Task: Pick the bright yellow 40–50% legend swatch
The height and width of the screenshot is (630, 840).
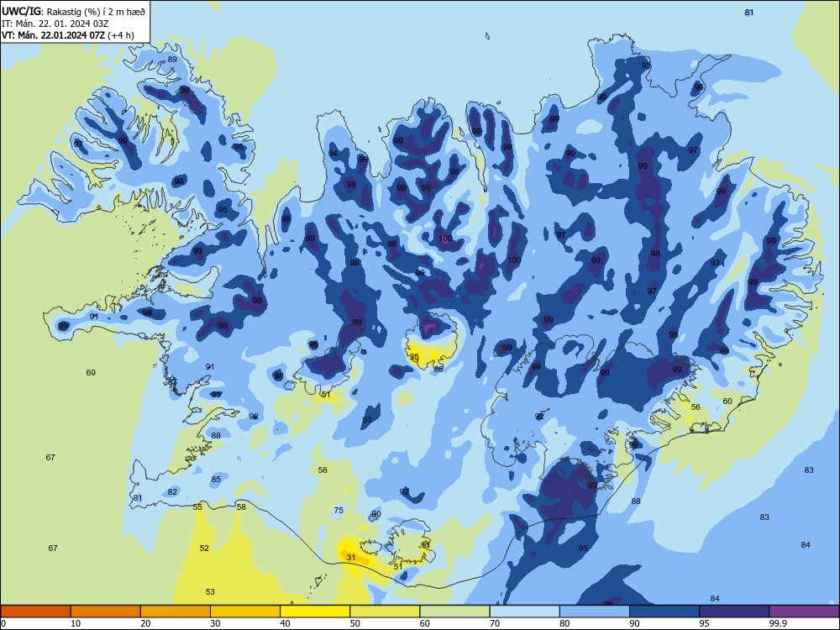Action: pyautogui.click(x=315, y=612)
